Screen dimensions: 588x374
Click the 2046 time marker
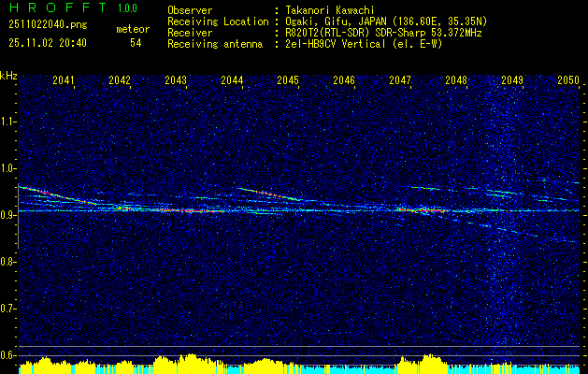click(x=344, y=79)
